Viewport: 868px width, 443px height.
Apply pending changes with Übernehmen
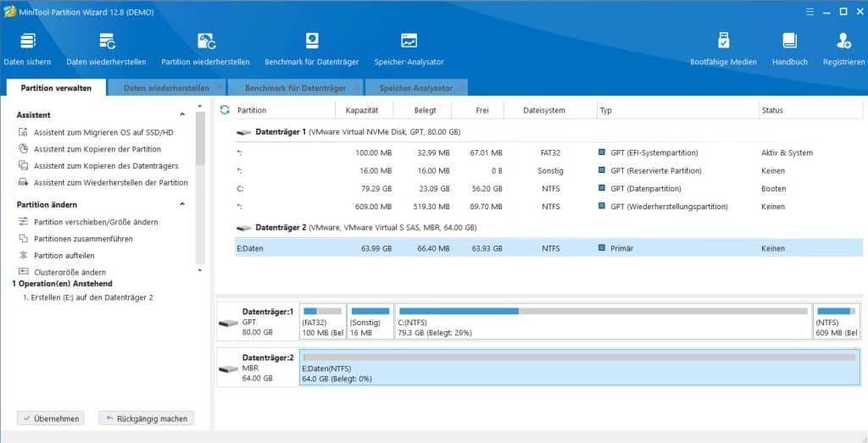[x=51, y=418]
